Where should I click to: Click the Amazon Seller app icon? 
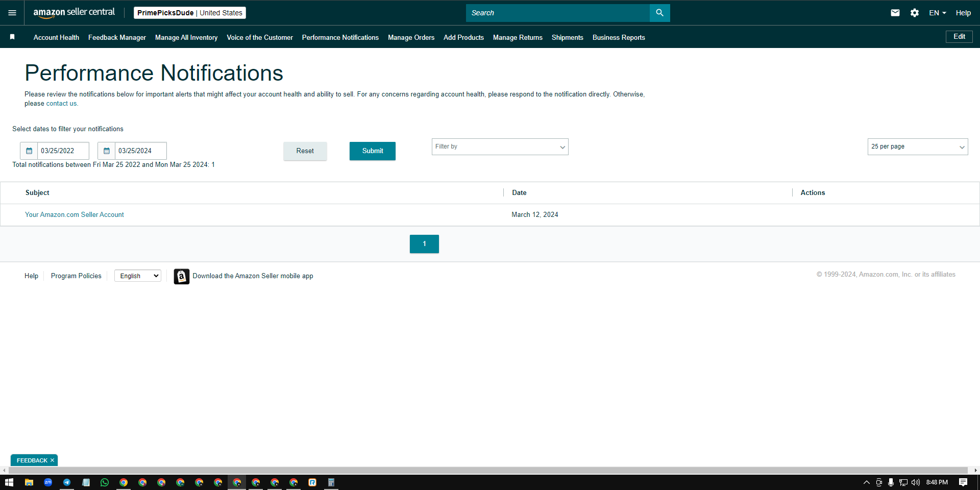point(182,276)
